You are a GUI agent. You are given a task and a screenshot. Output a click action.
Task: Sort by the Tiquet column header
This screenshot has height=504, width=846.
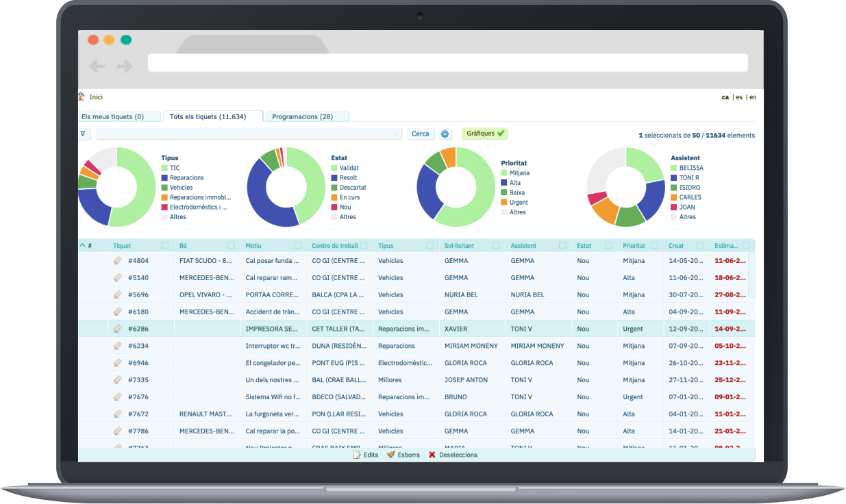(x=122, y=245)
